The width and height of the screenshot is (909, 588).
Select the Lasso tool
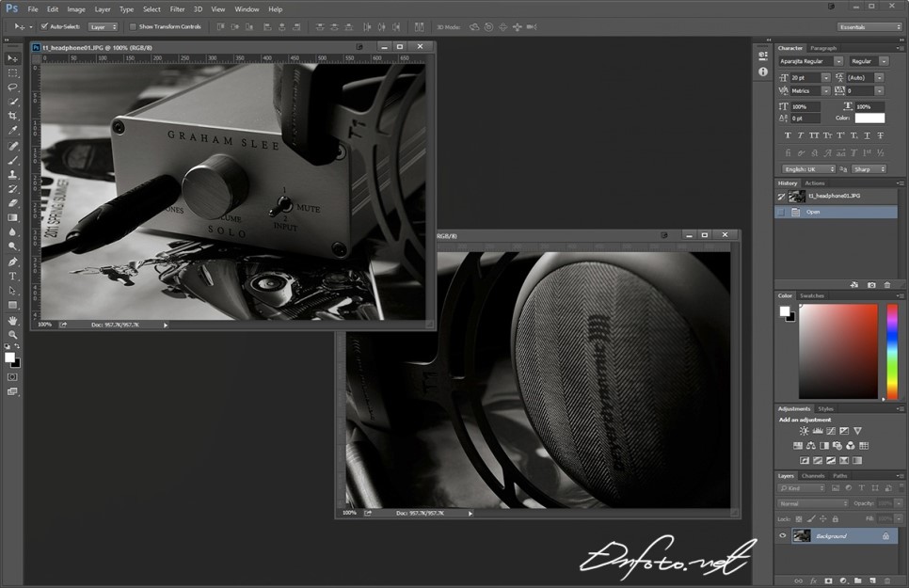12,87
